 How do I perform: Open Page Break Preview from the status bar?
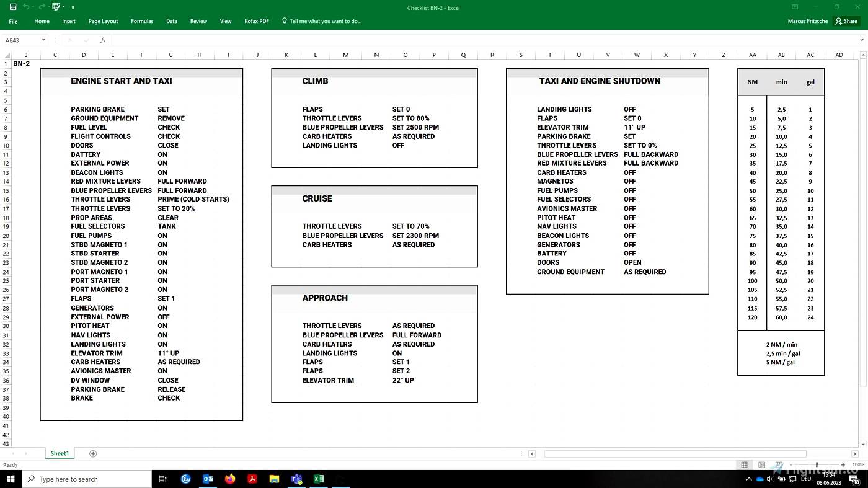pos(779,464)
